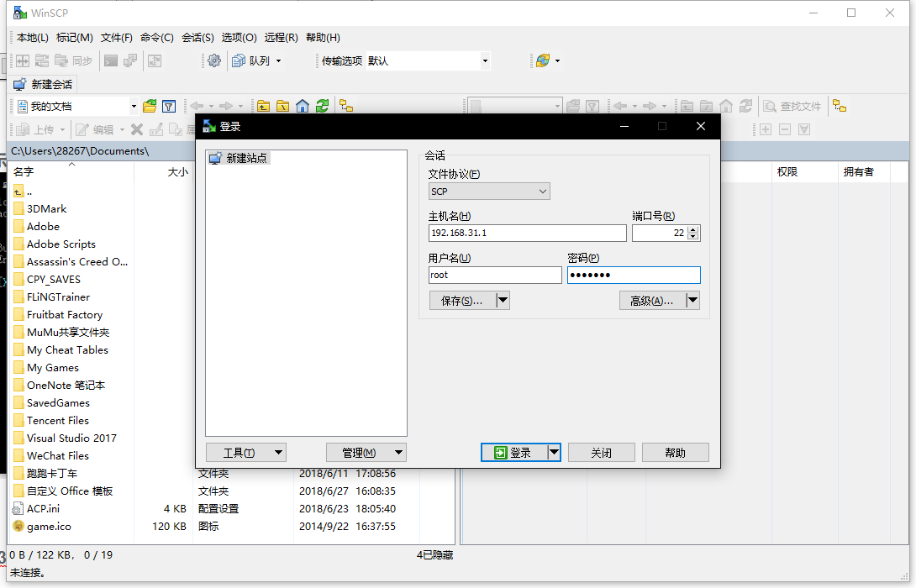Open the Save button dropdown arrow
The width and height of the screenshot is (916, 588).
tap(503, 301)
